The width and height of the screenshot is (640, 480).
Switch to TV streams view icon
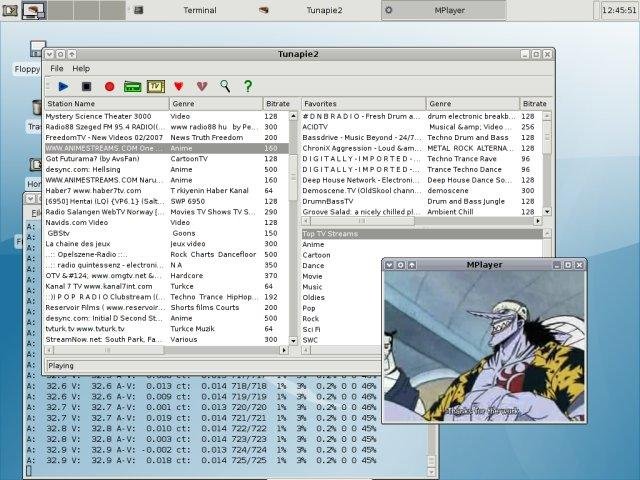point(155,87)
